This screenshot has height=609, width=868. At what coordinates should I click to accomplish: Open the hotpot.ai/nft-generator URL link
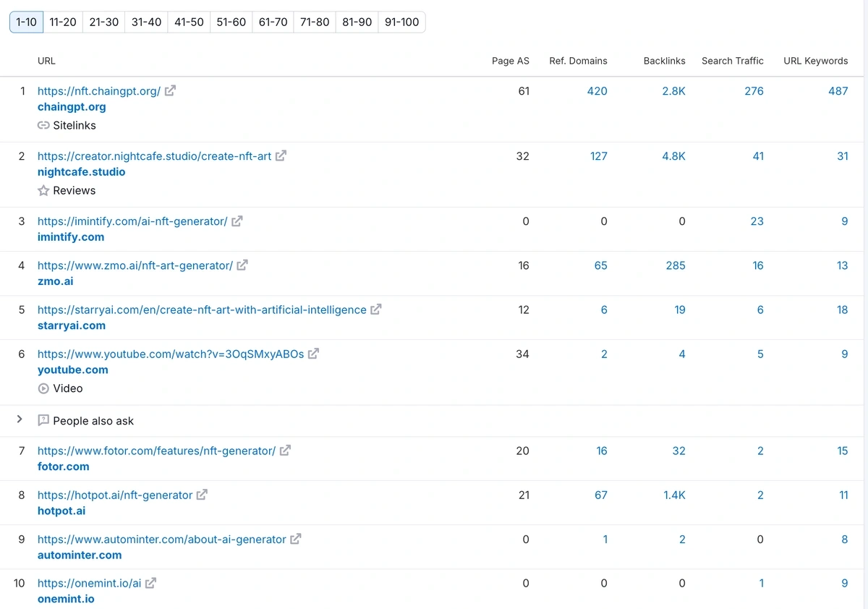pyautogui.click(x=115, y=495)
